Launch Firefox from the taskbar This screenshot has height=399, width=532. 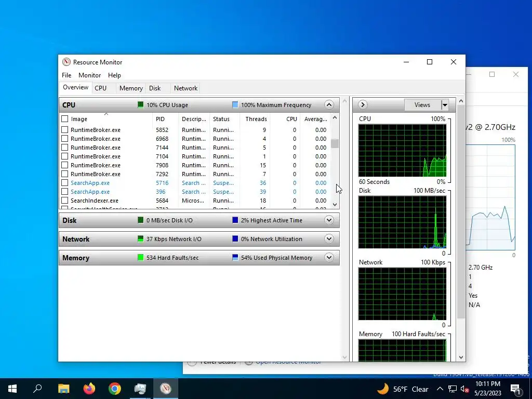pyautogui.click(x=89, y=389)
